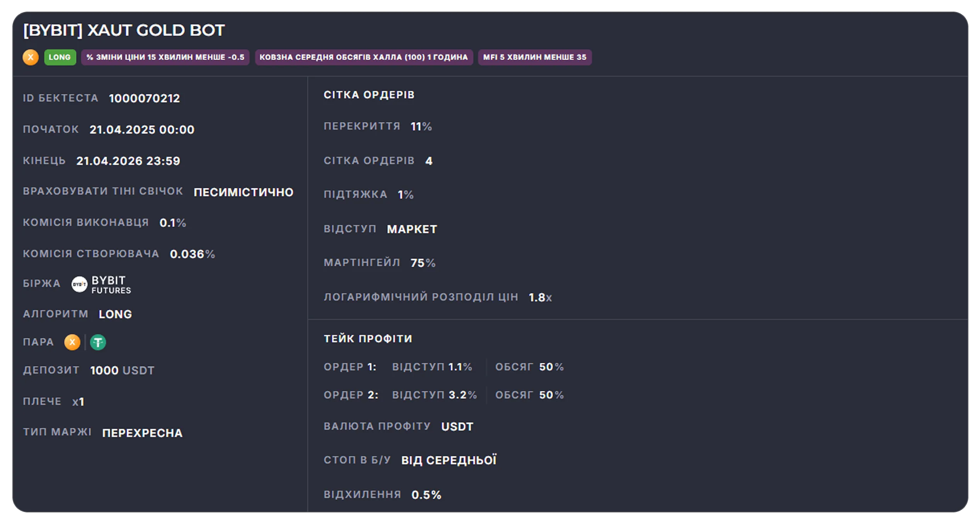Click Ордер 2 обсяг value '50%'
This screenshot has height=524, width=980.
pyautogui.click(x=551, y=395)
